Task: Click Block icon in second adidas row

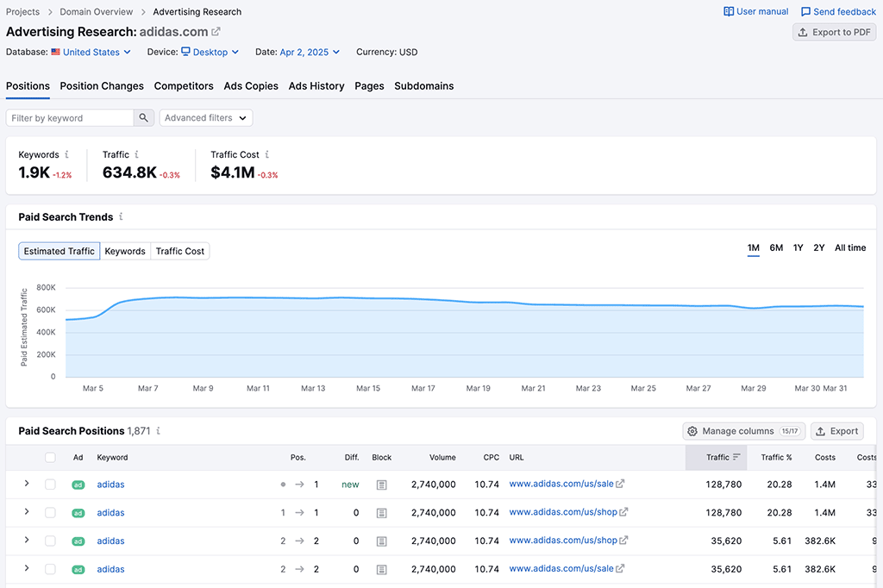Action: (381, 512)
